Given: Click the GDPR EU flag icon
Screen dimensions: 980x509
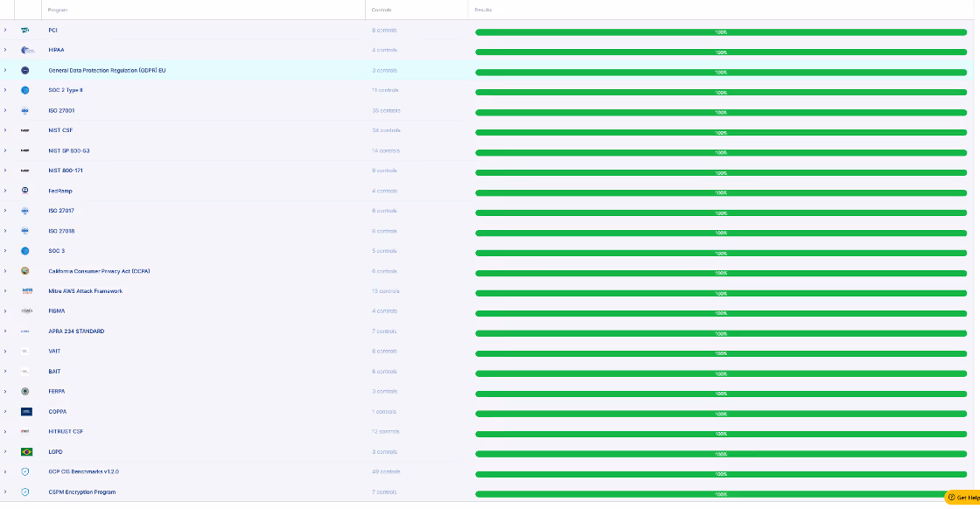Looking at the screenshot, I should (25, 71).
